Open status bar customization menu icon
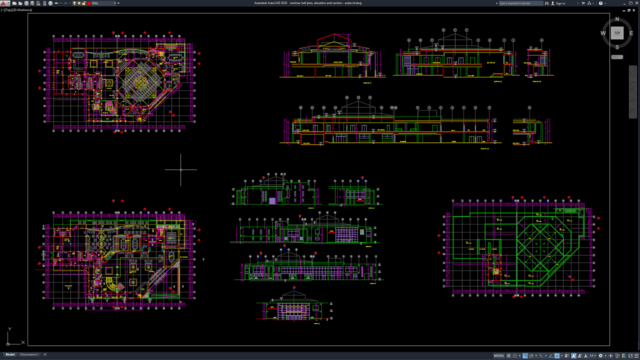The width and height of the screenshot is (640, 360). tap(636, 356)
